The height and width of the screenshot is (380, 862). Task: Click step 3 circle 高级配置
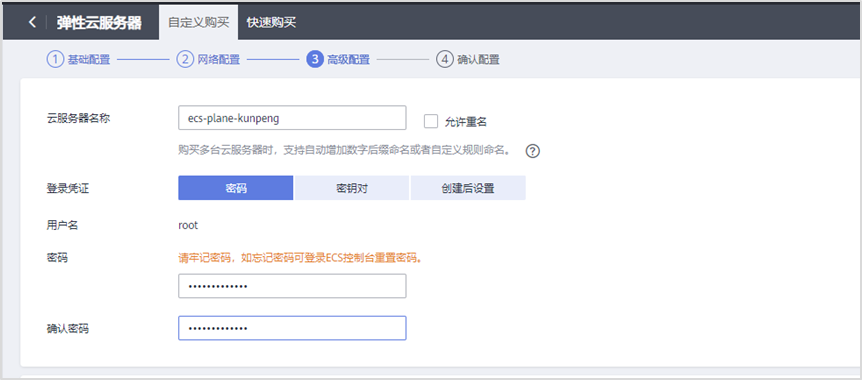[x=314, y=59]
